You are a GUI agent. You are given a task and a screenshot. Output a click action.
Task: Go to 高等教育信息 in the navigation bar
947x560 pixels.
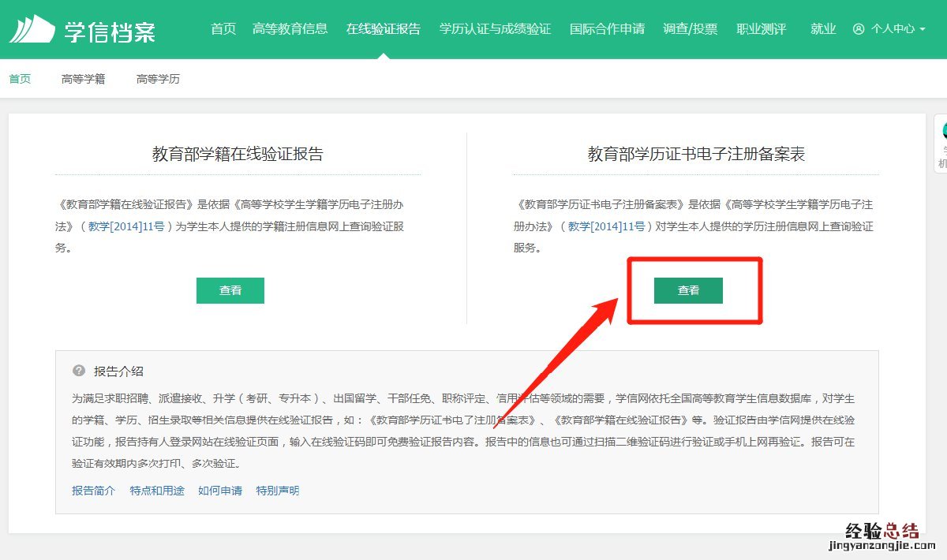pyautogui.click(x=290, y=29)
